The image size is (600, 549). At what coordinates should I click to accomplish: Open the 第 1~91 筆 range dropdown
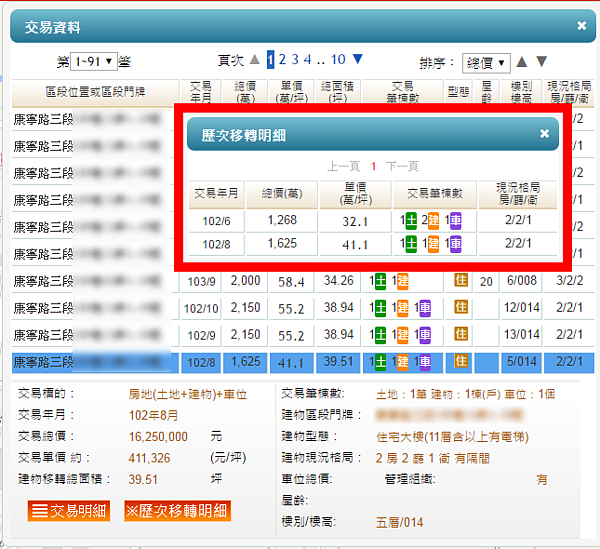point(93,61)
